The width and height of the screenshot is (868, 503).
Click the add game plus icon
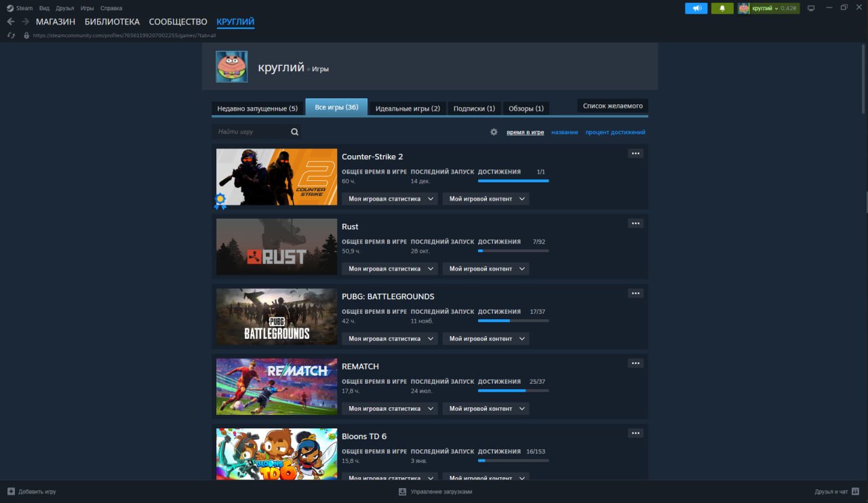tap(11, 491)
